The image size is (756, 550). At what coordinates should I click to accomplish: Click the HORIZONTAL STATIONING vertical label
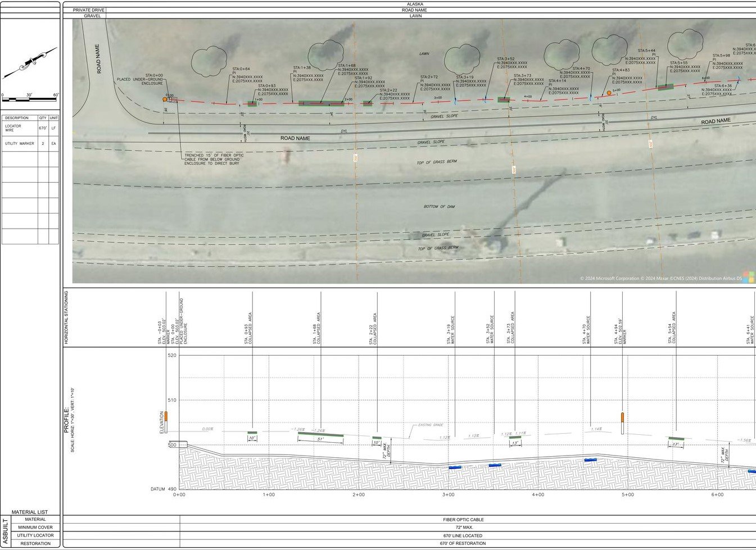point(66,318)
